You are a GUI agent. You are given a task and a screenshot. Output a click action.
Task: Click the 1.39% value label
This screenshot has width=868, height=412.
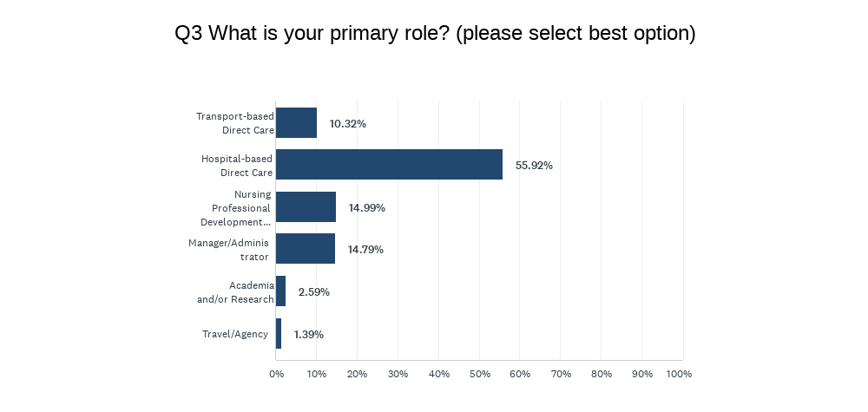(309, 334)
